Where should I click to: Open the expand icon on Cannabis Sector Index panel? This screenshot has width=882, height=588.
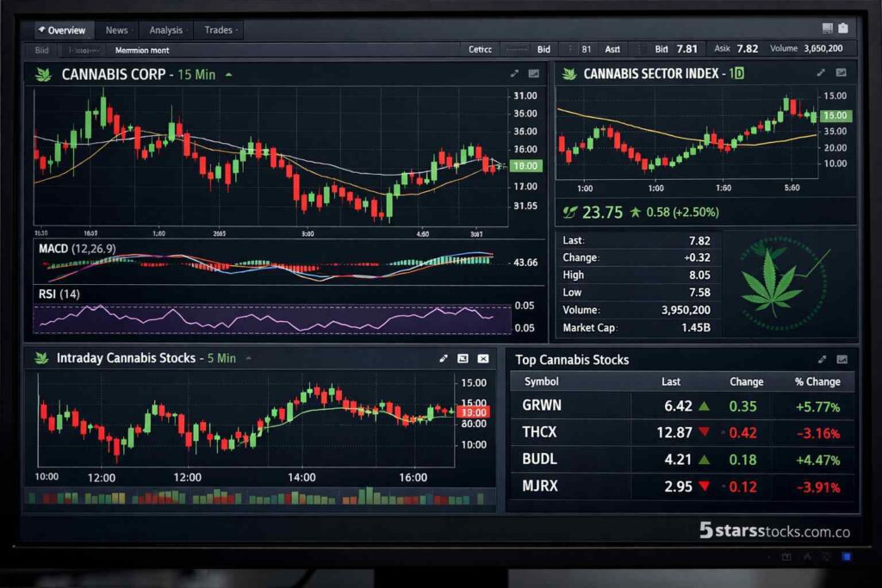click(x=820, y=72)
